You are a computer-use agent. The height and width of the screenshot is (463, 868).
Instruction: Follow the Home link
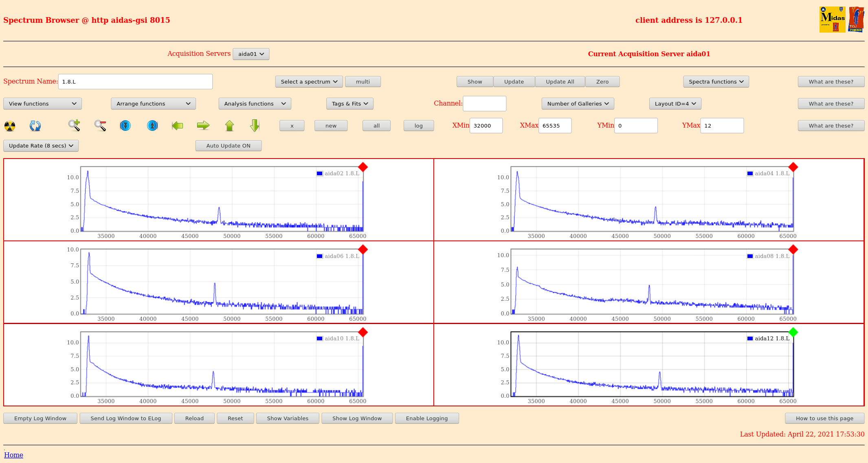click(13, 455)
